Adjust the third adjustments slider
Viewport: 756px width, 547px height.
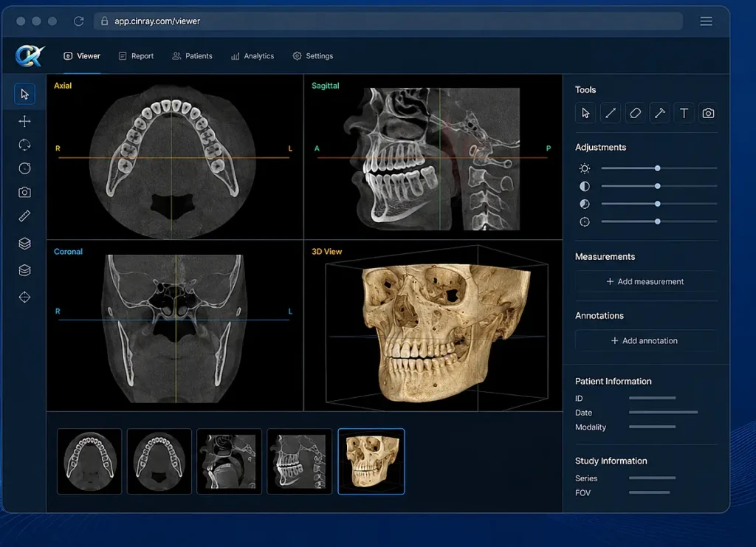coord(659,204)
